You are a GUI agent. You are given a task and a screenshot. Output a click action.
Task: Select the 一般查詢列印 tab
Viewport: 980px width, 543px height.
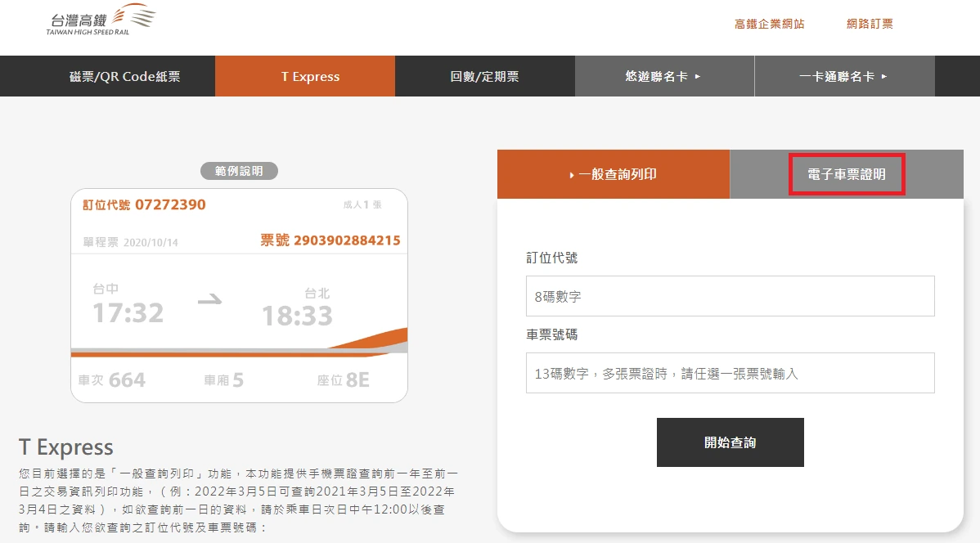[x=614, y=174]
